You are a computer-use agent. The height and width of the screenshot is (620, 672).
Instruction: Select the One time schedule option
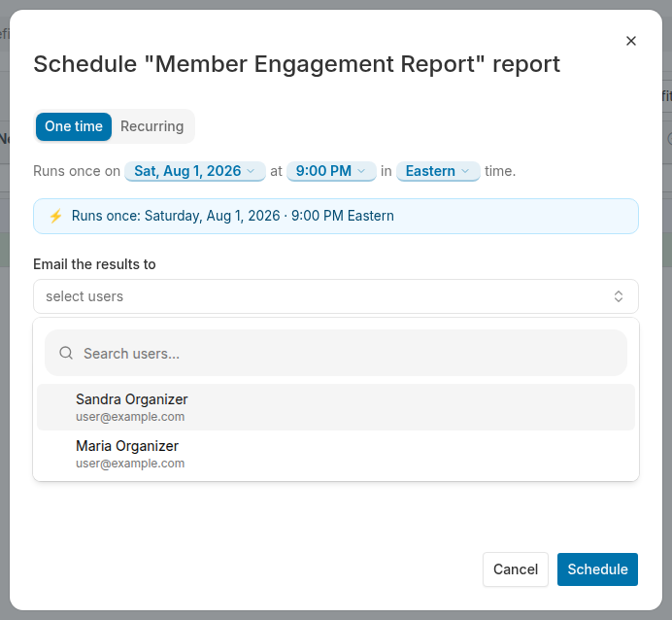click(x=74, y=126)
